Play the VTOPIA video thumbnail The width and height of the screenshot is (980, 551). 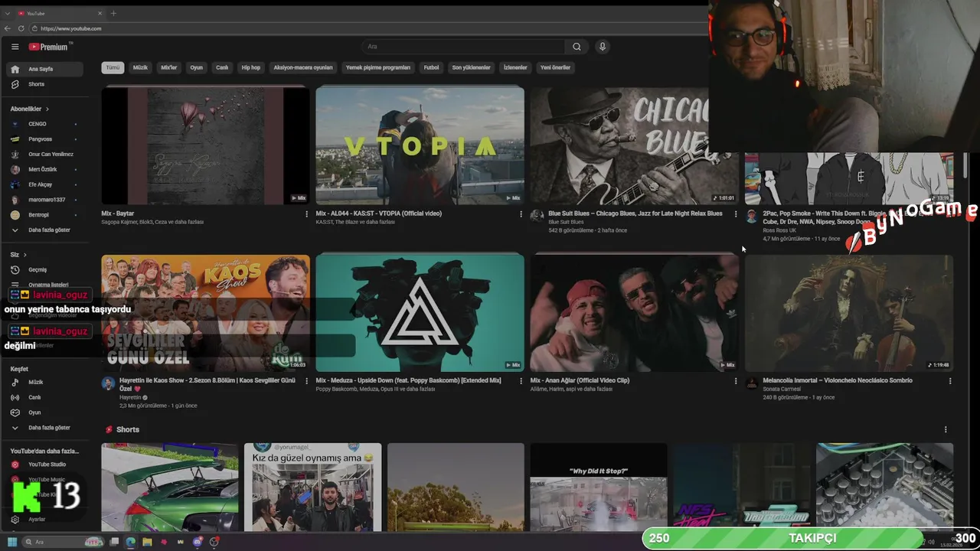420,145
